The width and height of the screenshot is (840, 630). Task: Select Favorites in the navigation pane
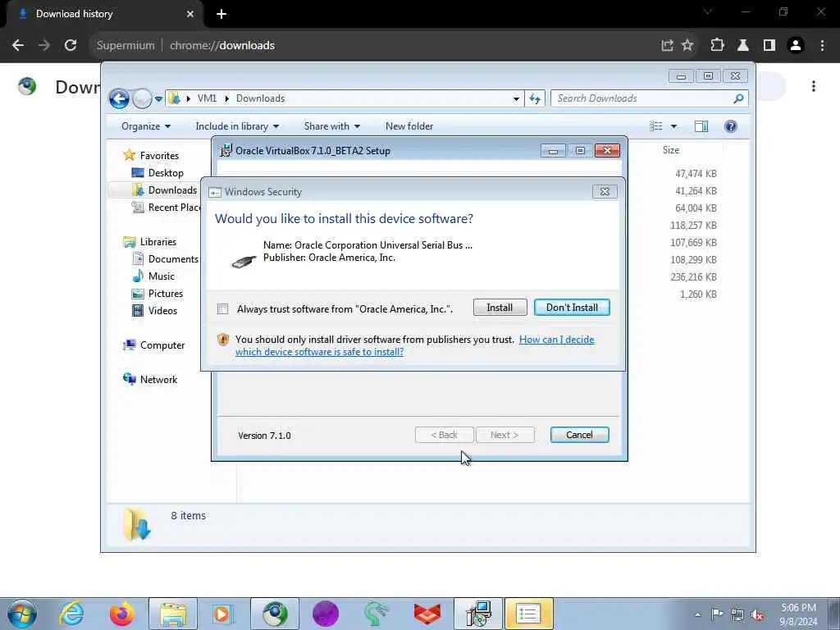(x=159, y=155)
